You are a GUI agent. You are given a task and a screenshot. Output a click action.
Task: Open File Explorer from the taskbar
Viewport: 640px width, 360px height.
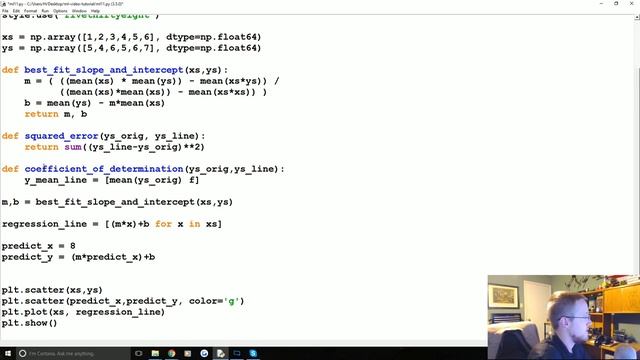pos(155,353)
